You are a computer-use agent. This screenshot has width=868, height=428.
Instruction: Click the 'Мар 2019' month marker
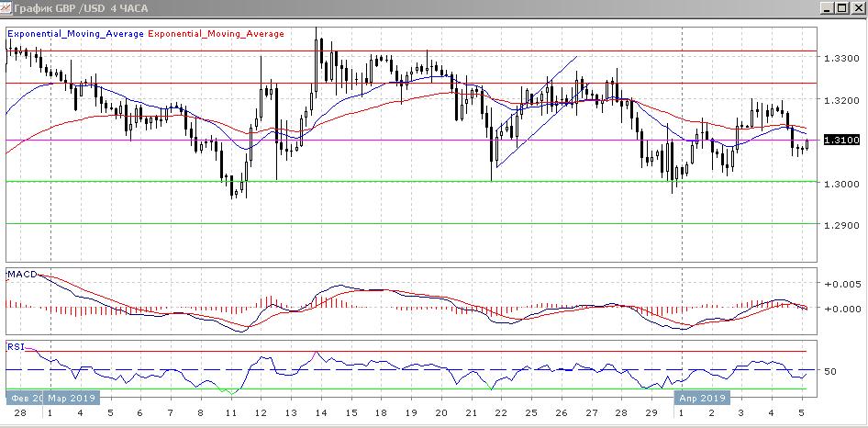(x=72, y=399)
